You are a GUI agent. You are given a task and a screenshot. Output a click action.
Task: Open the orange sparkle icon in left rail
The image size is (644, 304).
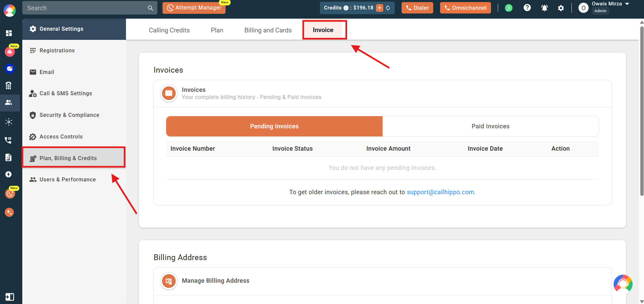[9, 212]
